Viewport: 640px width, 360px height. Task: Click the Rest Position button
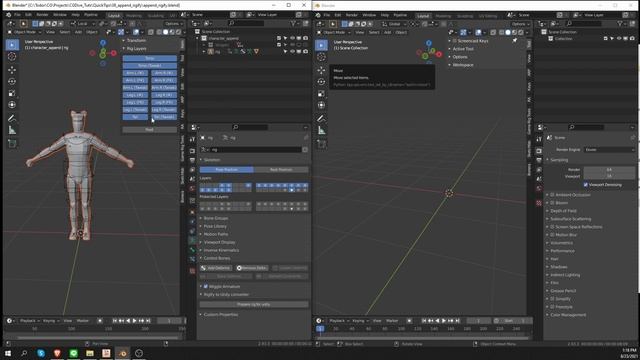pyautogui.click(x=281, y=169)
